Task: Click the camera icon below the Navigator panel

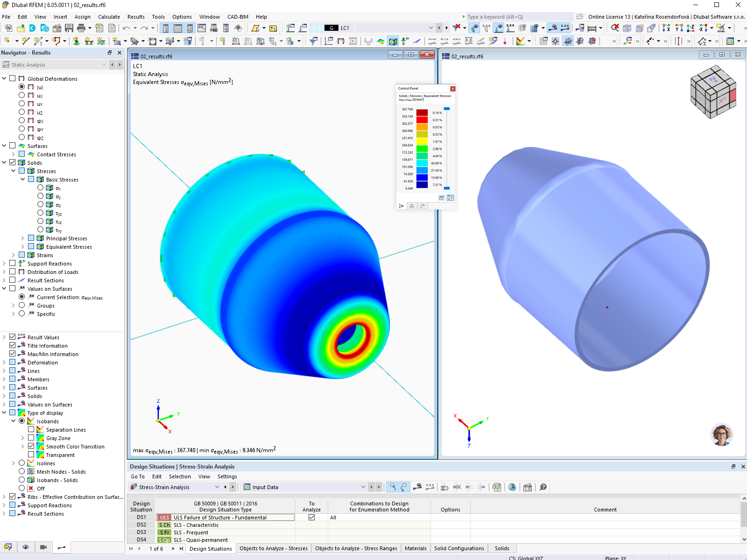Action: coord(43,547)
